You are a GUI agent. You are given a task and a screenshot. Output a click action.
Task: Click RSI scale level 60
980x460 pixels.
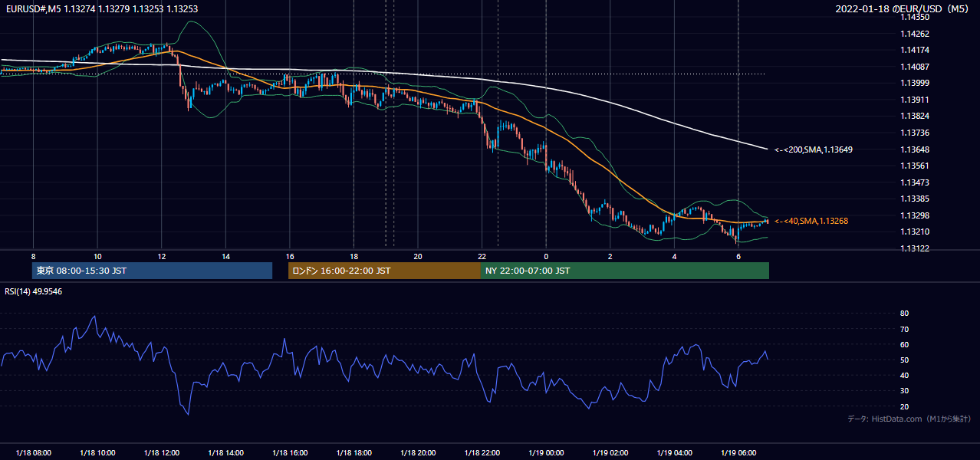click(x=905, y=344)
